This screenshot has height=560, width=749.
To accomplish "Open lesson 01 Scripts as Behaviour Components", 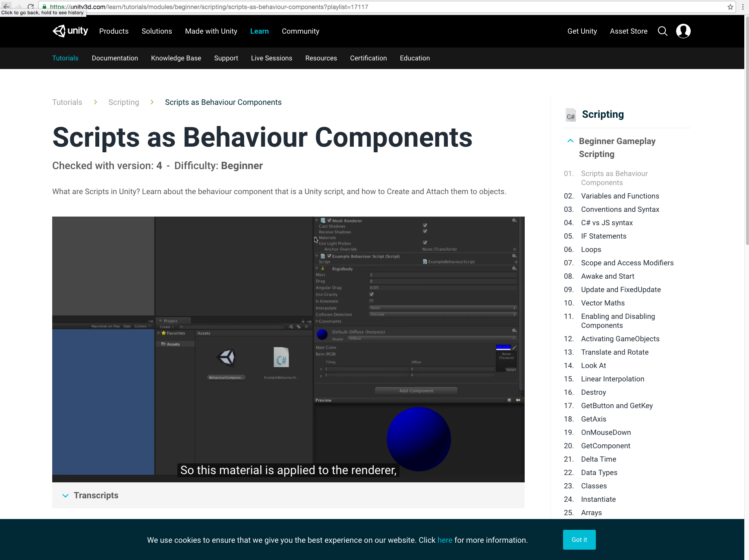I will click(x=614, y=178).
